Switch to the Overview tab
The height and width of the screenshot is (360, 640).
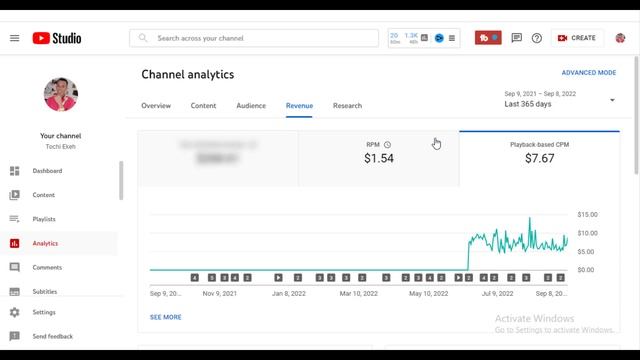(x=156, y=106)
